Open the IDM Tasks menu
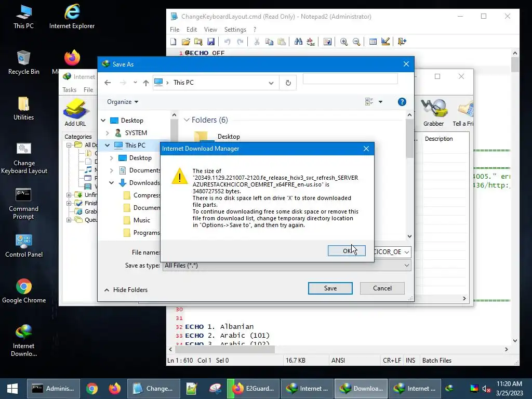Viewport: 532px width, 399px height. coord(69,90)
